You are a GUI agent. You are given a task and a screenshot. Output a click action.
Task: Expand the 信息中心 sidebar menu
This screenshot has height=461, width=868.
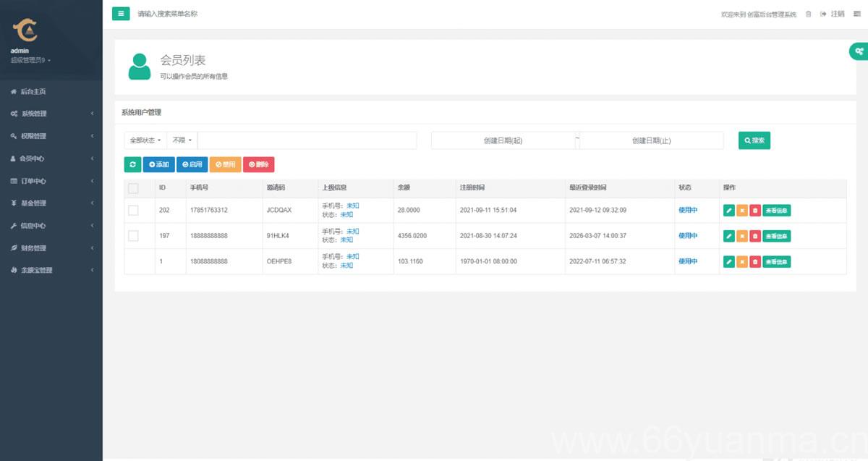pyautogui.click(x=51, y=226)
